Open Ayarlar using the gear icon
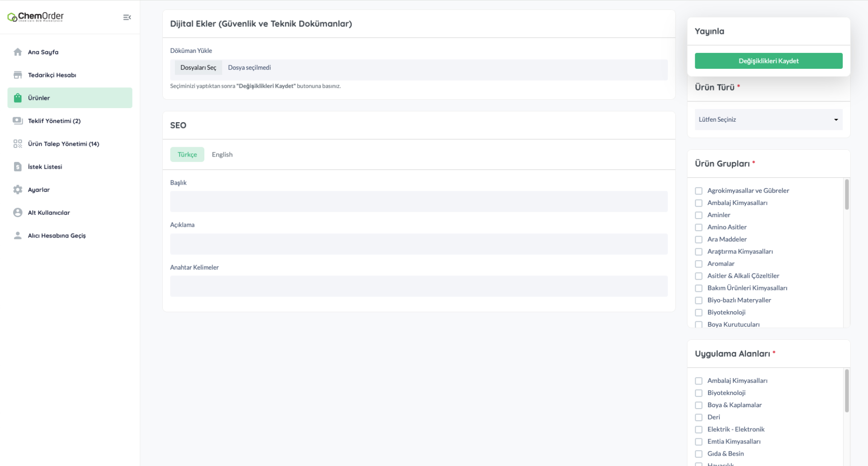 (18, 190)
